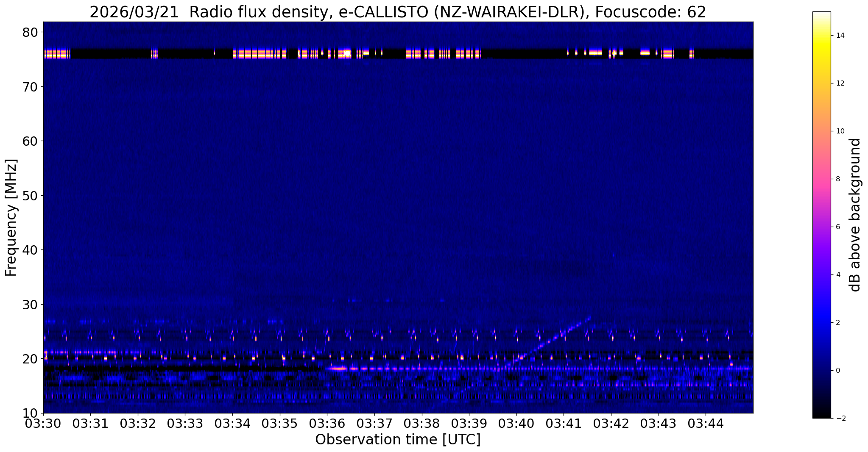Click the 76 MHz interference band at 03:34:30

256,54
